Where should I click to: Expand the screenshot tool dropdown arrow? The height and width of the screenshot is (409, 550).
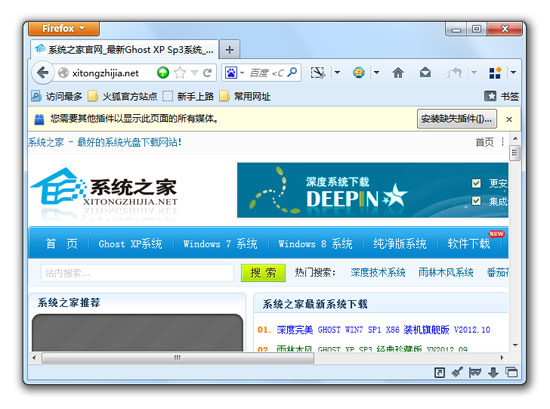[x=337, y=73]
